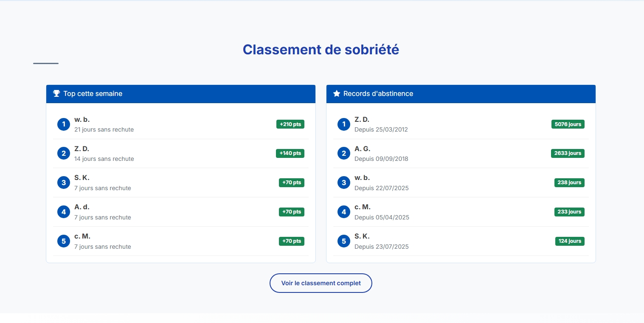644x323 pixels.
Task: Click the trophy icon beside Top cette semaine
Action: (x=56, y=93)
